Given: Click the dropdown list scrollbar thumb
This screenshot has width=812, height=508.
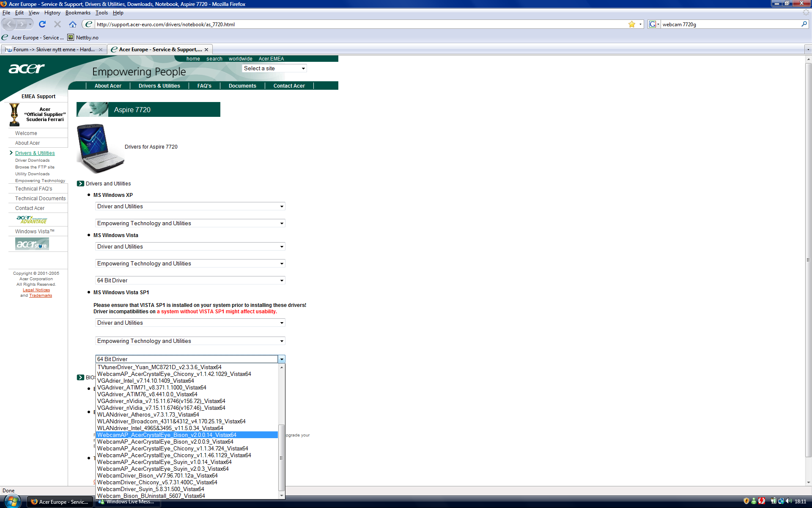Looking at the screenshot, I should [x=282, y=458].
